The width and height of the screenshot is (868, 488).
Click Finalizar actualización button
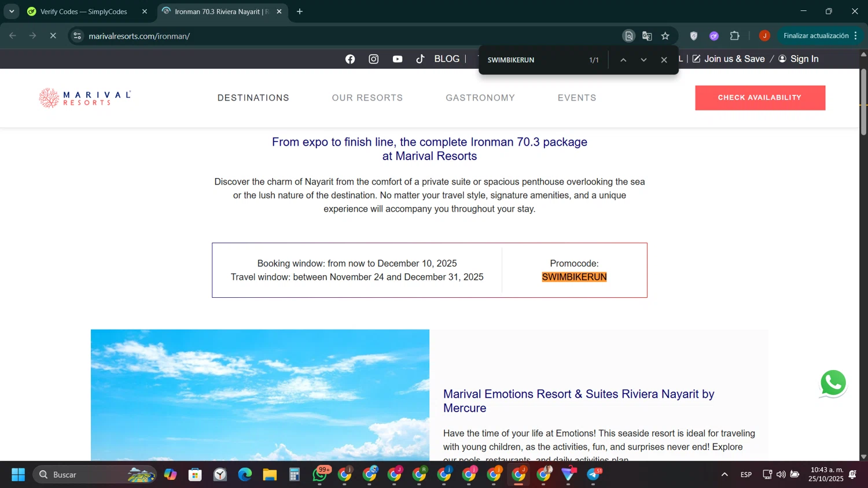(x=816, y=36)
